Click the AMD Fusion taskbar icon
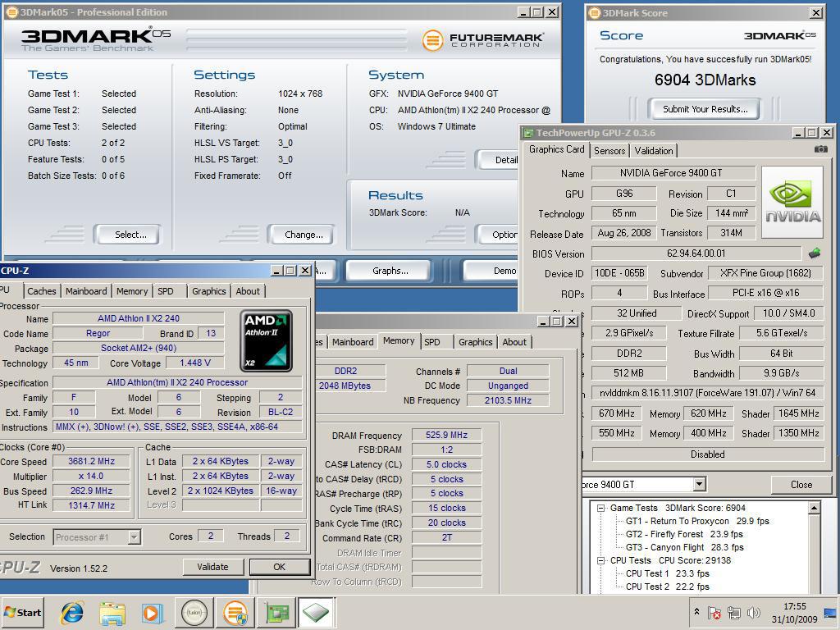This screenshot has width=840, height=630. click(194, 613)
